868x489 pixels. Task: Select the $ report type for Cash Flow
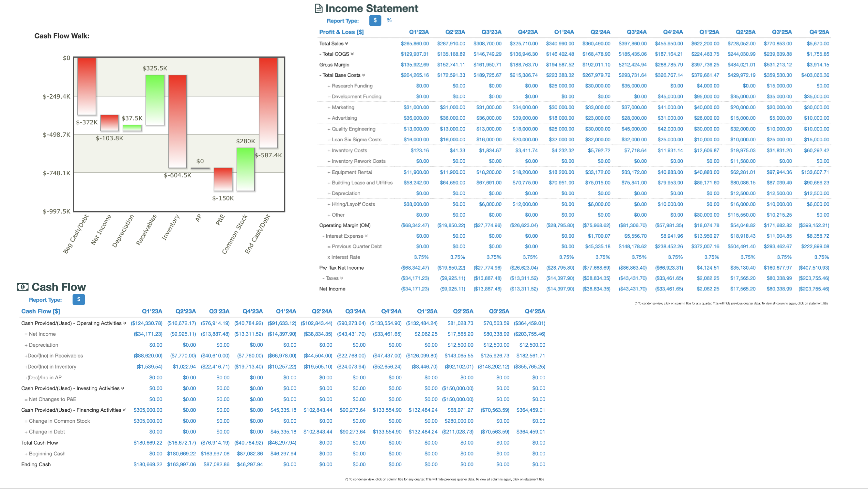[x=79, y=299]
